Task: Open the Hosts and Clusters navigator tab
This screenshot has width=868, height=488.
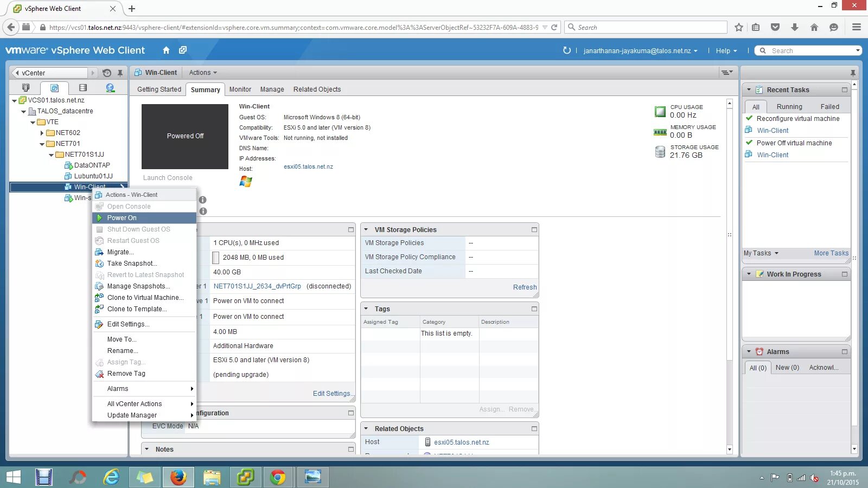Action: (25, 88)
